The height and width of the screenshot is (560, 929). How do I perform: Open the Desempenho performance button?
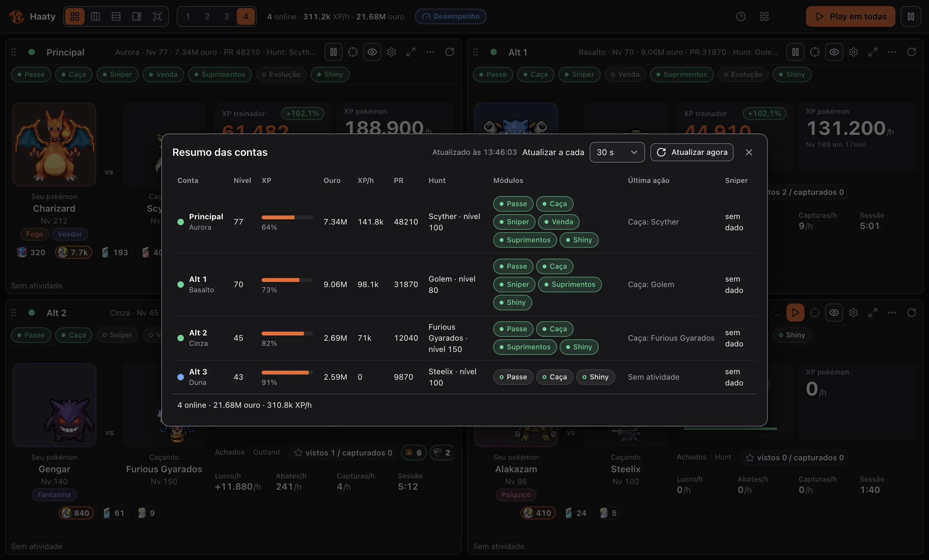tap(451, 16)
